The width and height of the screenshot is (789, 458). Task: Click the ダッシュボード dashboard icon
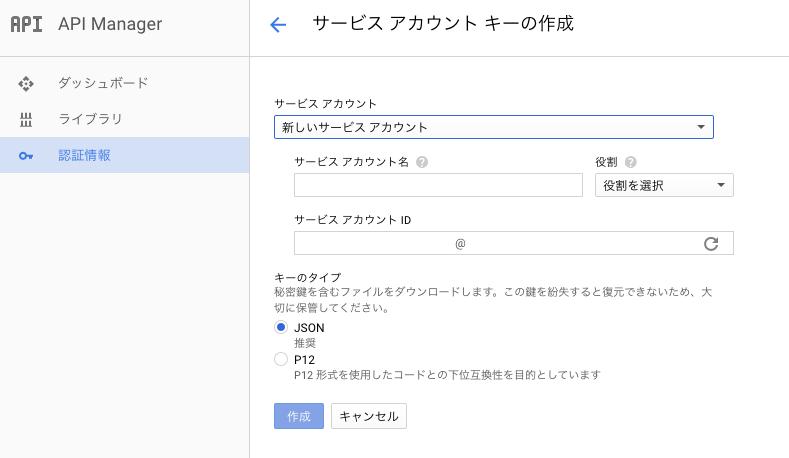click(x=26, y=84)
